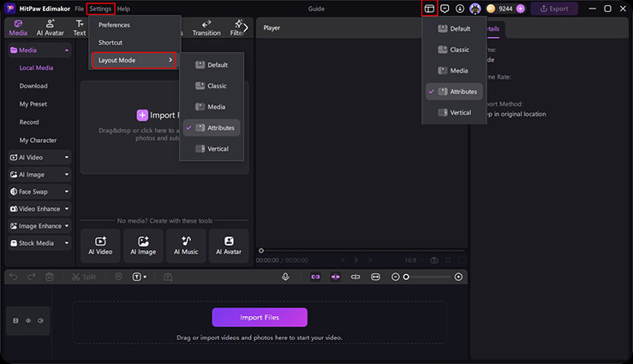Screen dimensions: 633x364
Task: Open the download center icon
Action: tap(460, 9)
